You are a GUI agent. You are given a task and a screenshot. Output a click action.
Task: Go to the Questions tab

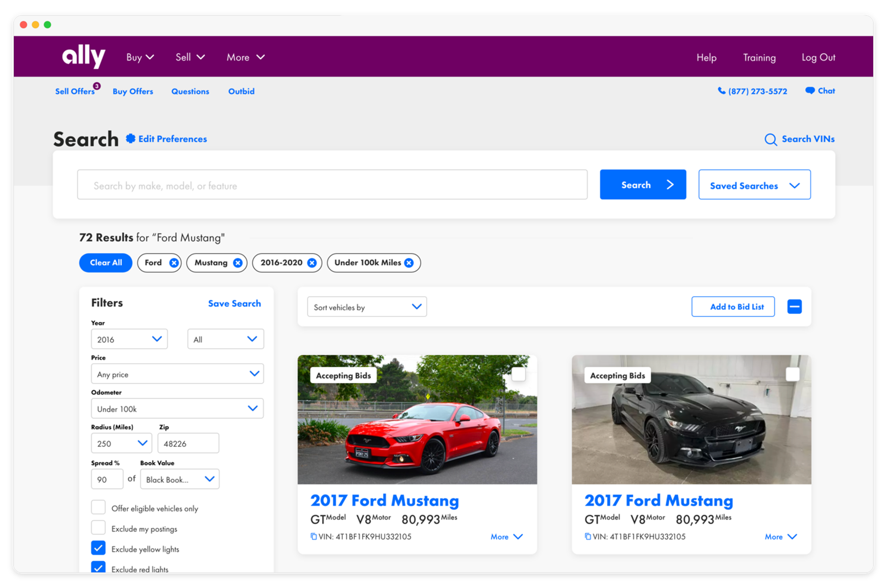[x=190, y=91]
